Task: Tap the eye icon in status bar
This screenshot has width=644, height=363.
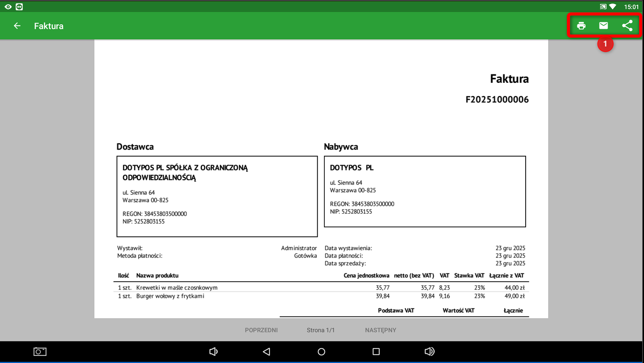Action: pos(8,7)
